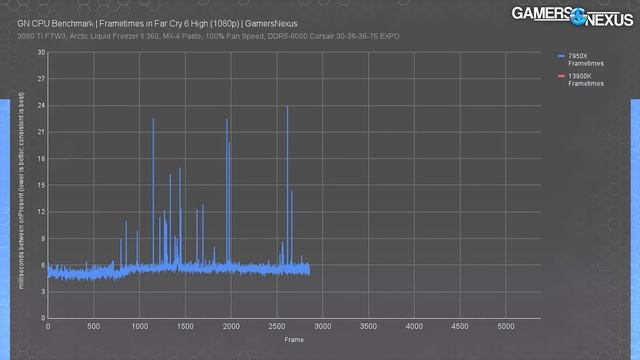Screen dimensions: 640x360
Task: Click y-axis tick label '18'
Action: click(41, 158)
